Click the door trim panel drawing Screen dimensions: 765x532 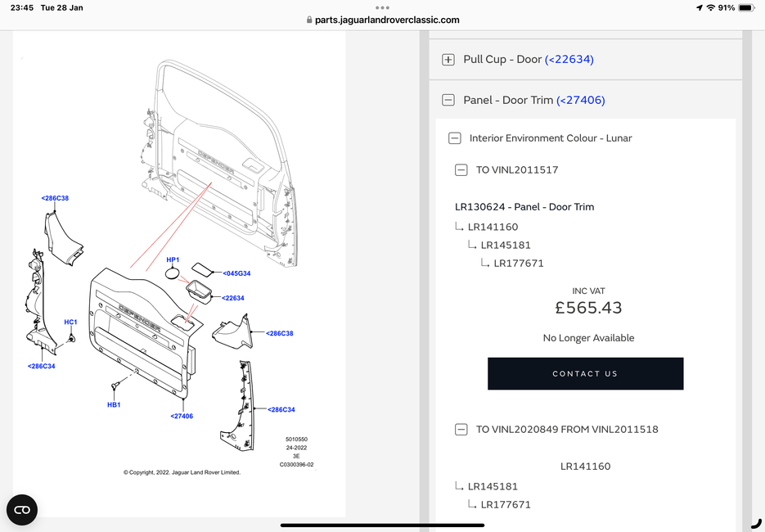(142, 332)
